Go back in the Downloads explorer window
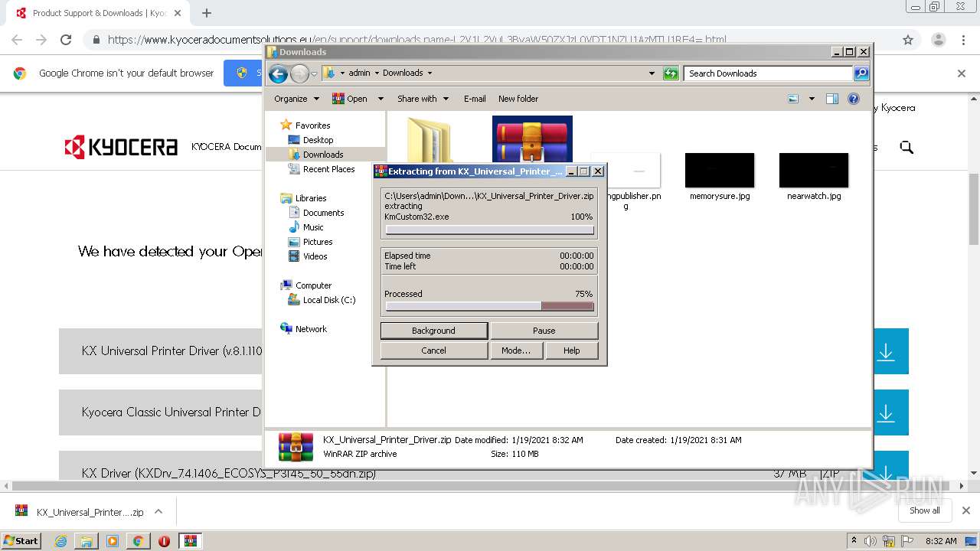 278,73
